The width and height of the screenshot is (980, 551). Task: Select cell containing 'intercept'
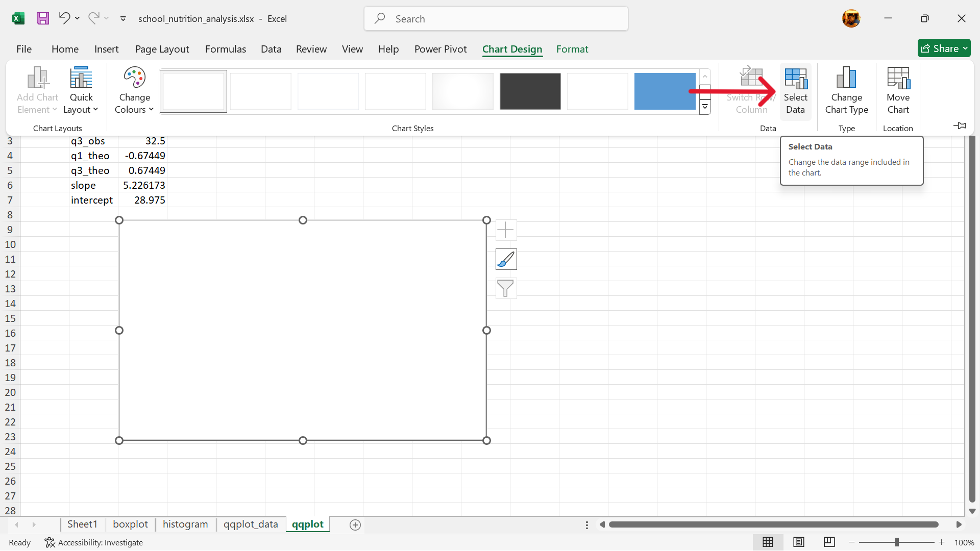[93, 200]
